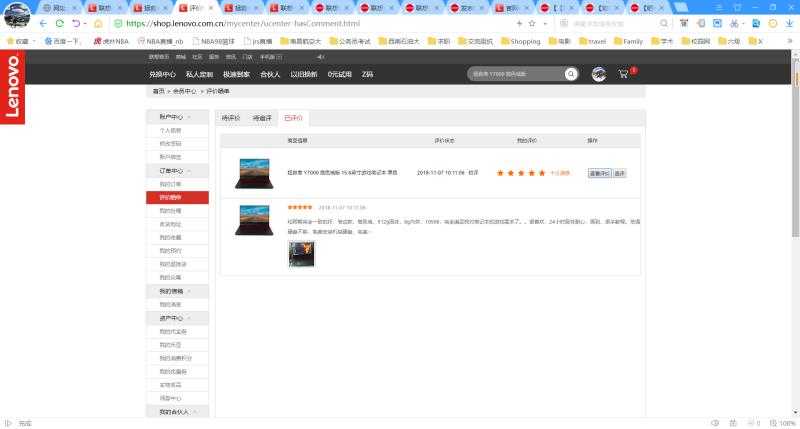Open the 公务员考试 bookmarks folder
The height and width of the screenshot is (429, 800).
(350, 41)
